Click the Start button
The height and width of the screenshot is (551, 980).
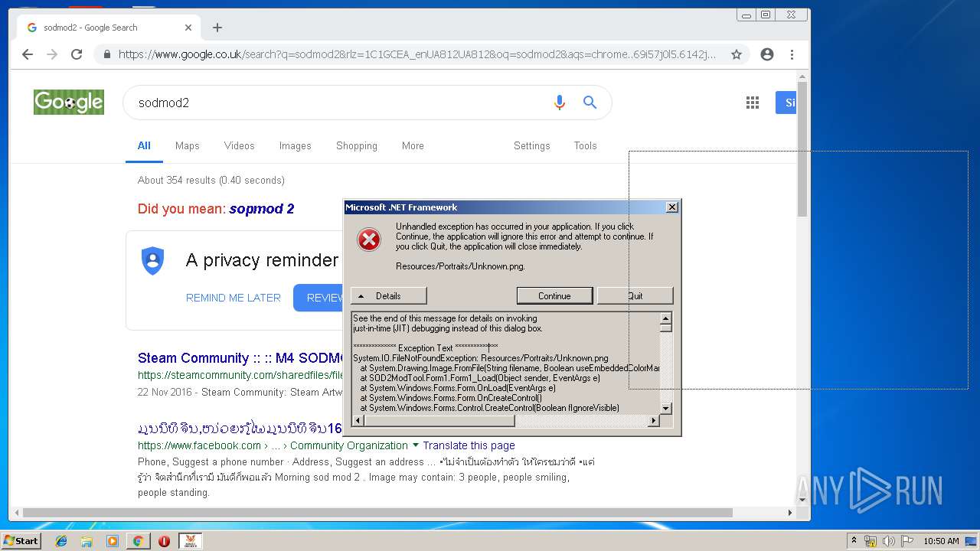coord(21,541)
